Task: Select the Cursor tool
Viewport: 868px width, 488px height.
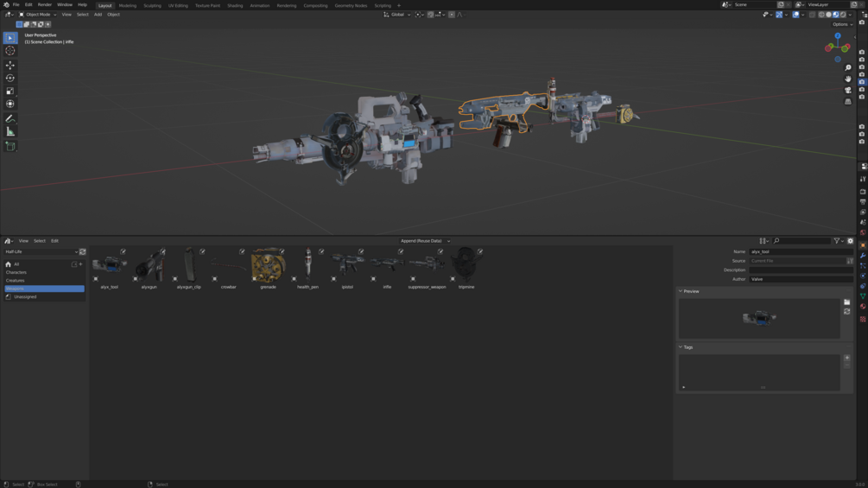Action: [10, 51]
